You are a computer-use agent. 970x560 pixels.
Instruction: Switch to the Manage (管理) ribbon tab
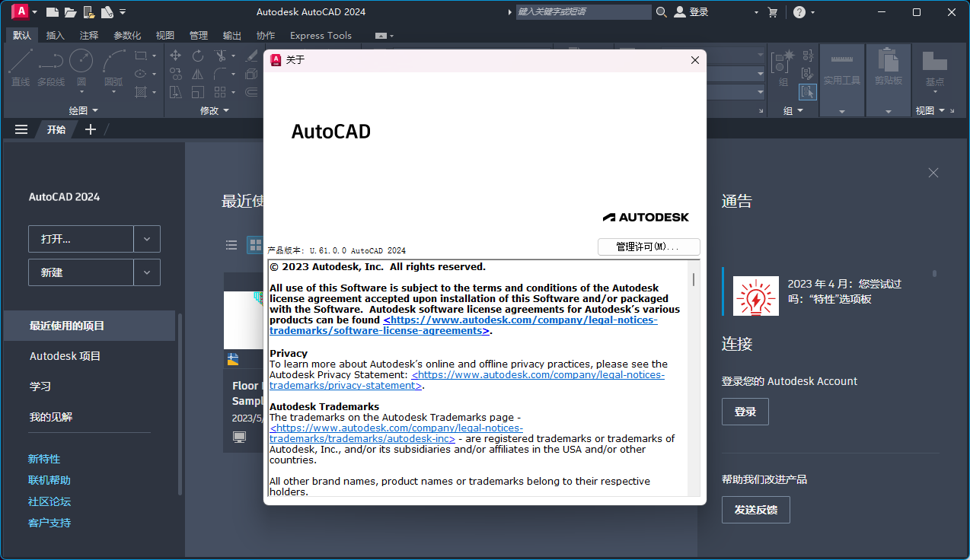pyautogui.click(x=199, y=35)
